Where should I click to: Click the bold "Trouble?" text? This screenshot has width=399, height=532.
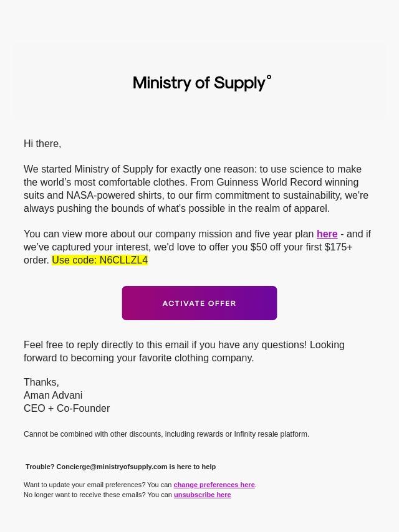[x=40, y=467]
